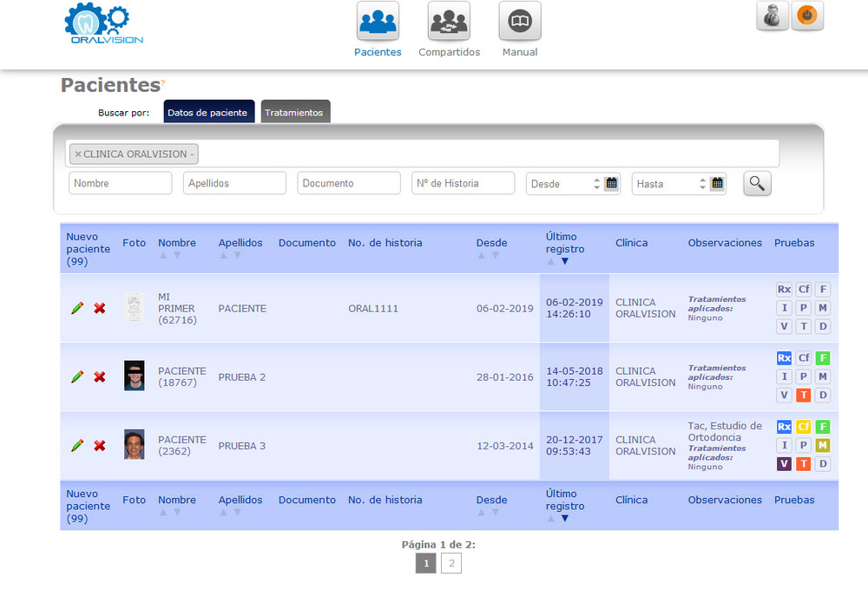This screenshot has height=596, width=868.
Task: Open the Rx radiographs icon for PACIENTE PRUEBA 2
Action: tap(784, 357)
